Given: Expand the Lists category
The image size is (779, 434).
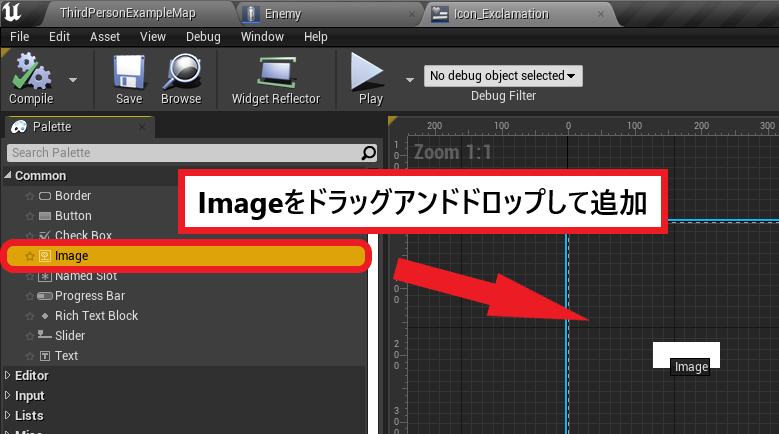Looking at the screenshot, I should pyautogui.click(x=7, y=415).
